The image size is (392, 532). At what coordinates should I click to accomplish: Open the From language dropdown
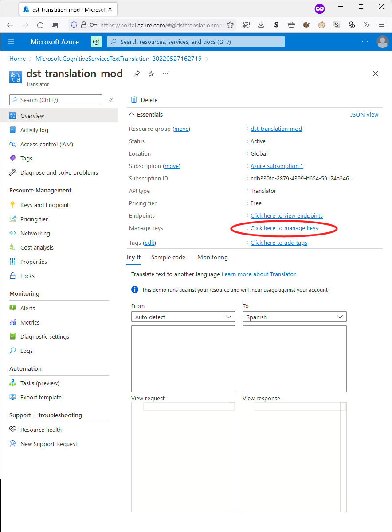pyautogui.click(x=183, y=317)
